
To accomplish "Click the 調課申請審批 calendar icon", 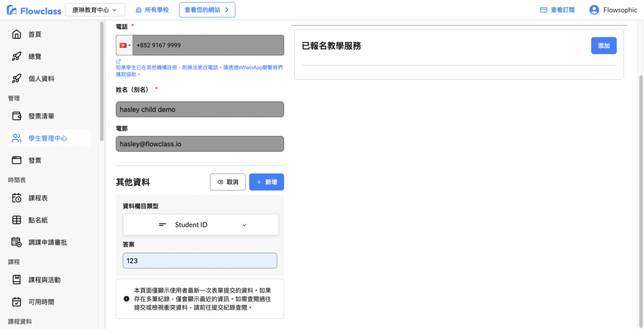I will click(17, 242).
